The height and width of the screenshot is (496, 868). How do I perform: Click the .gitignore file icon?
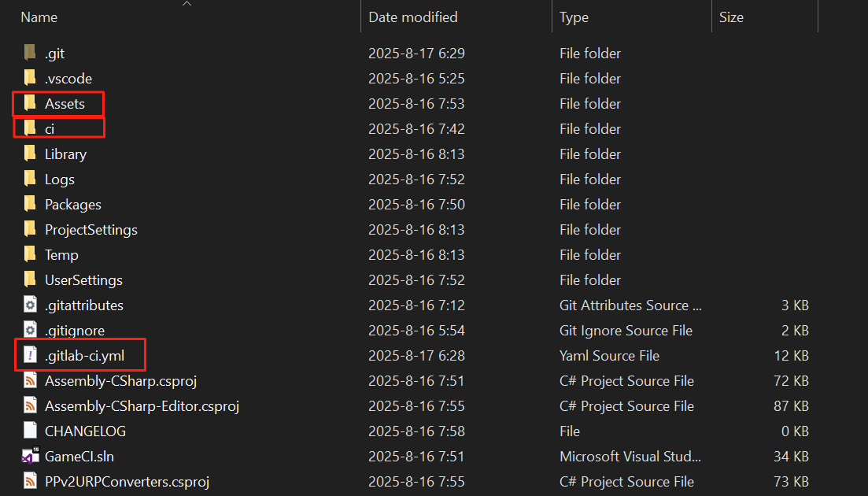point(30,331)
